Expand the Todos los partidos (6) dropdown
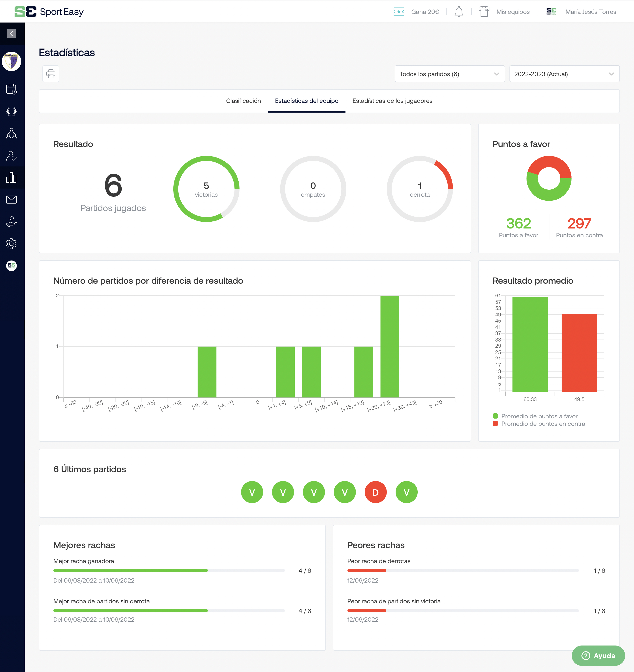The height and width of the screenshot is (672, 634). 449,74
